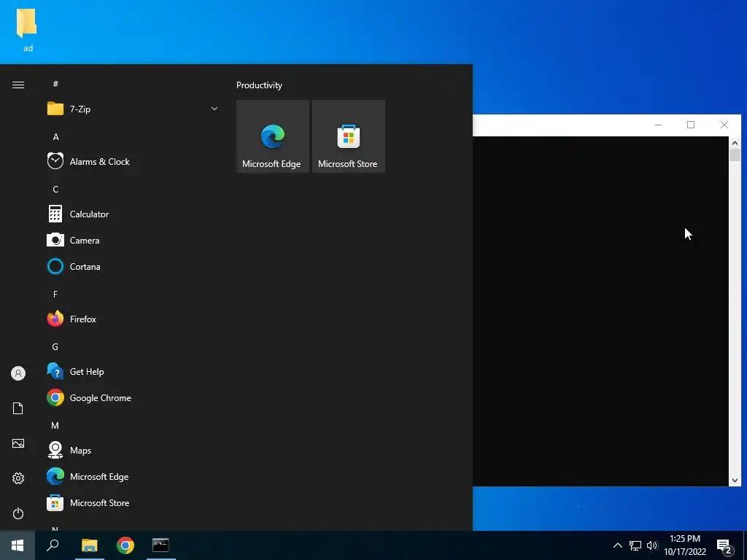Open the Maps app

click(x=133, y=450)
